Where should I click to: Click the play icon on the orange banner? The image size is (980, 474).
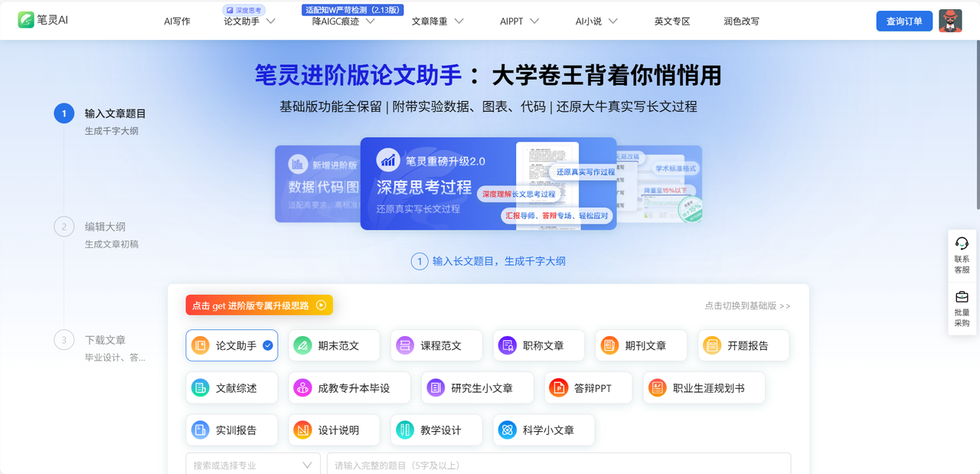[x=321, y=305]
